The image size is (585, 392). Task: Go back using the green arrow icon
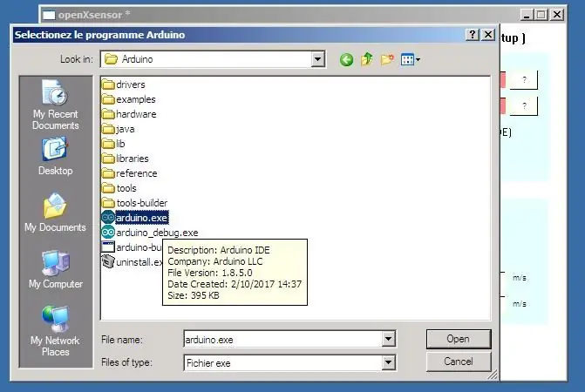[347, 59]
